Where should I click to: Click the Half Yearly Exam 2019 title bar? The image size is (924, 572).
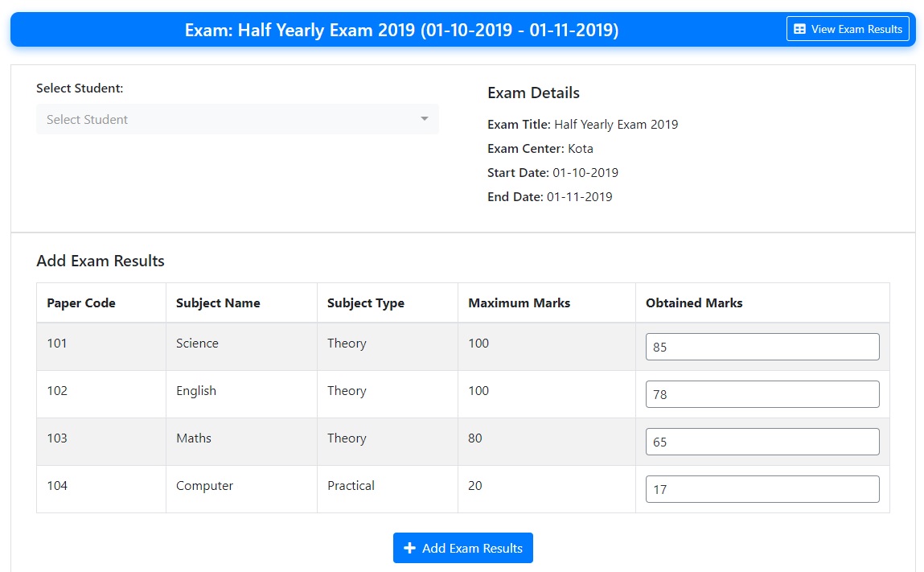tap(401, 30)
